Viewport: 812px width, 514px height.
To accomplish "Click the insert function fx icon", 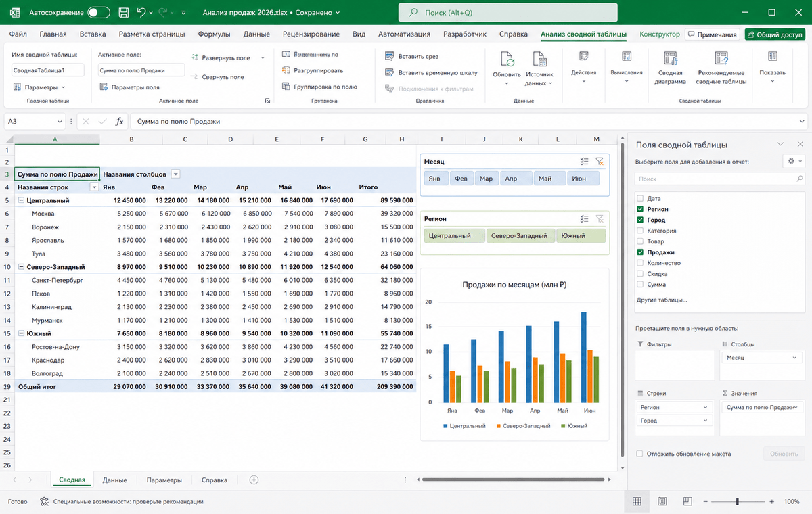I will (x=120, y=121).
